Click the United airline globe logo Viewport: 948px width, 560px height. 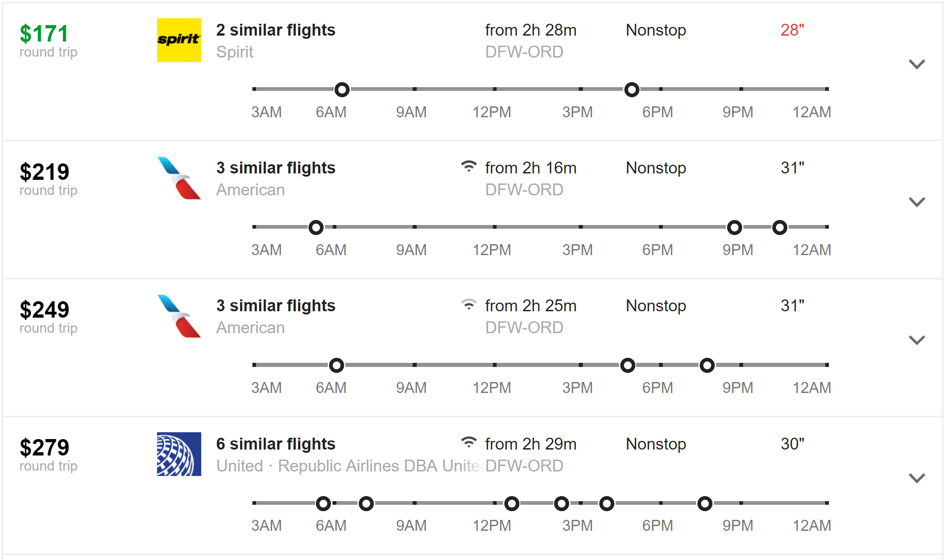click(x=179, y=454)
